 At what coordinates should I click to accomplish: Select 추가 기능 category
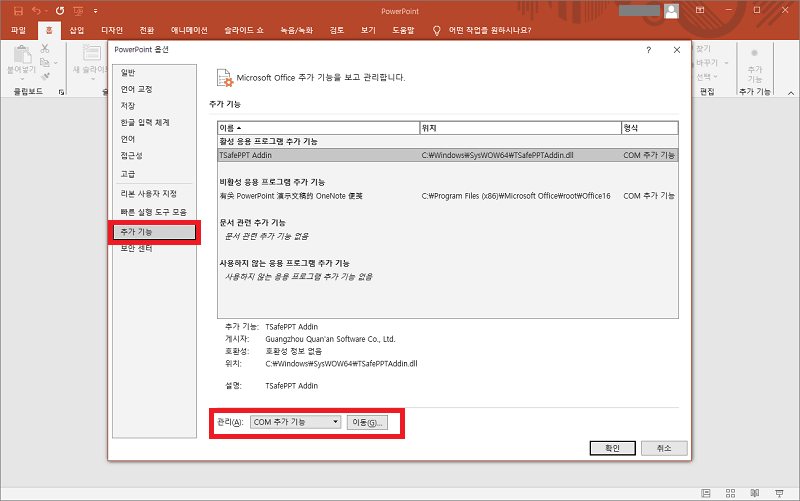(x=154, y=232)
